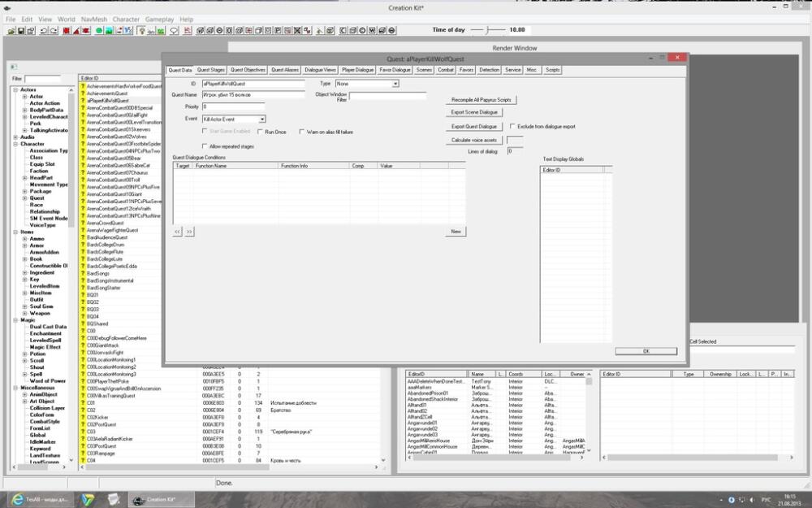Viewport: 812px width, 508px height.
Task: Click the speech bubble dialogue icon
Action: [174, 31]
